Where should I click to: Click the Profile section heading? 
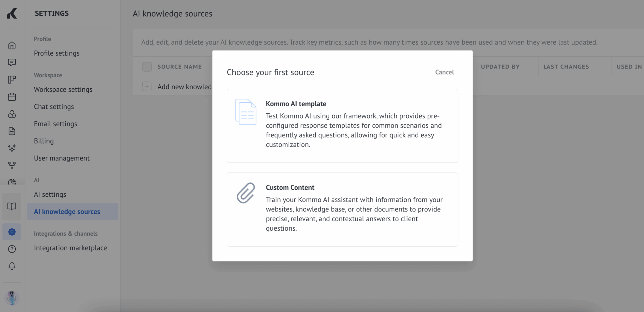tap(42, 39)
